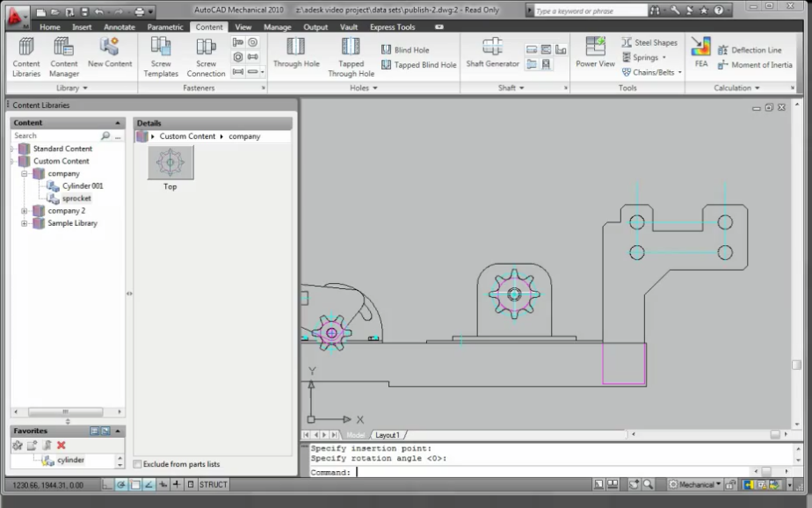Open the Express Tools tab
The width and height of the screenshot is (812, 508).
coord(392,27)
